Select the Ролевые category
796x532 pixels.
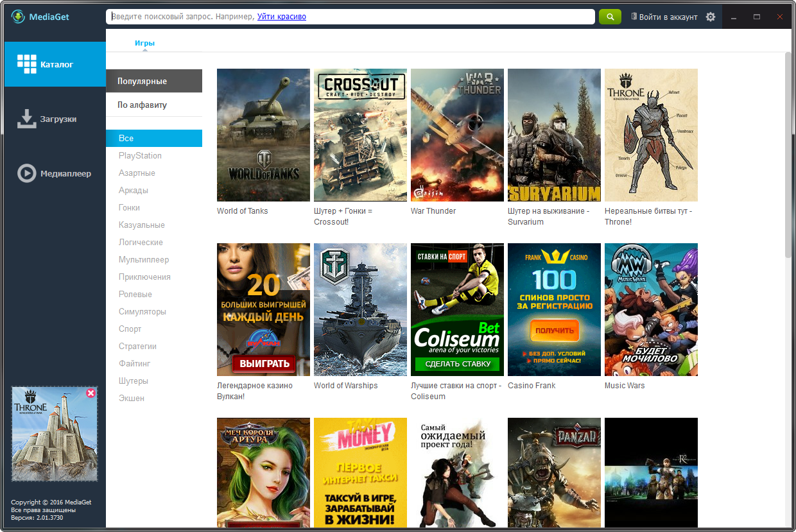click(x=135, y=295)
